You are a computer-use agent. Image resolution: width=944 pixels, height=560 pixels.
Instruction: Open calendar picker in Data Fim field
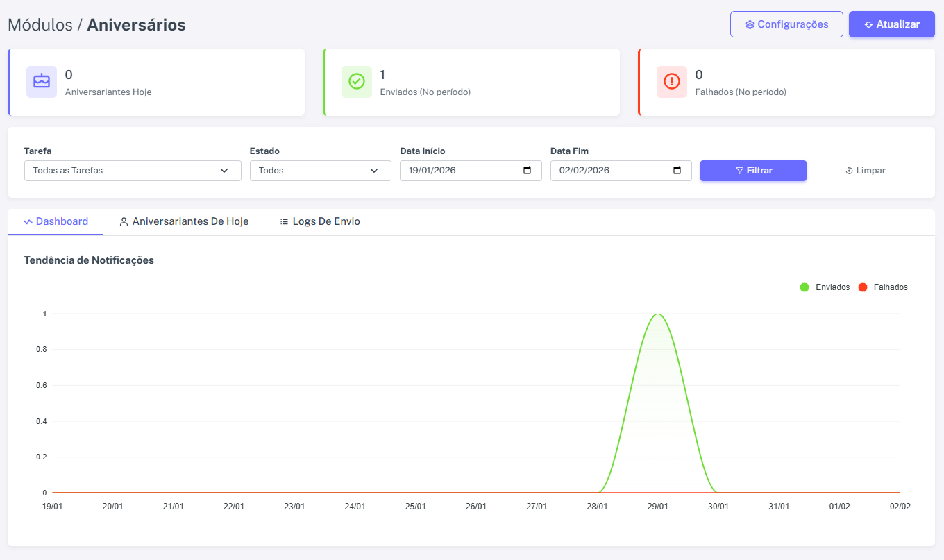pyautogui.click(x=677, y=170)
